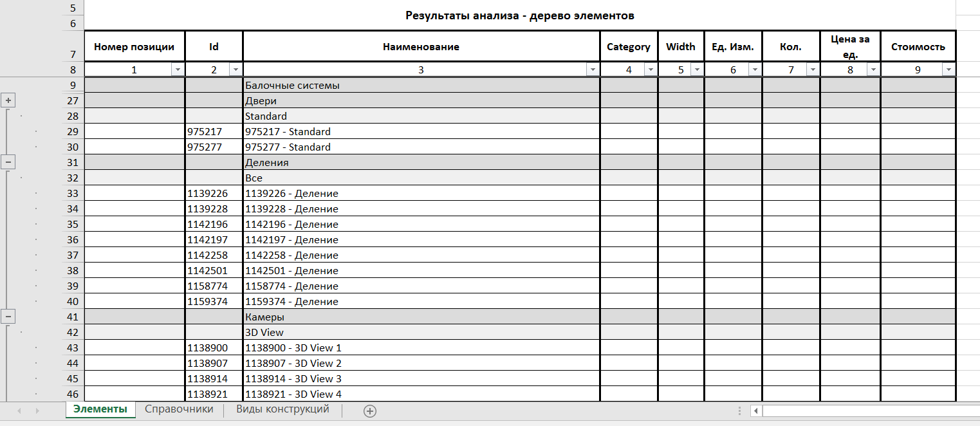Open the Стоимость column filter arrow
980x426 pixels.
coord(948,70)
